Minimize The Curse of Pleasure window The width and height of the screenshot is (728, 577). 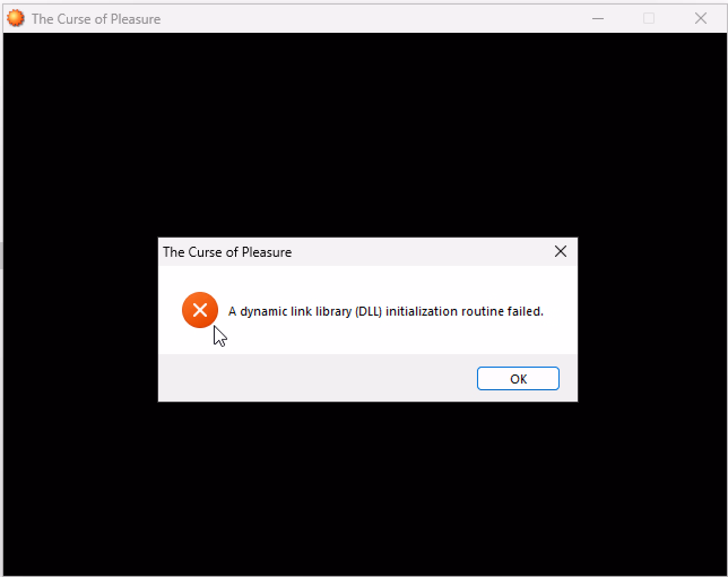(598, 18)
